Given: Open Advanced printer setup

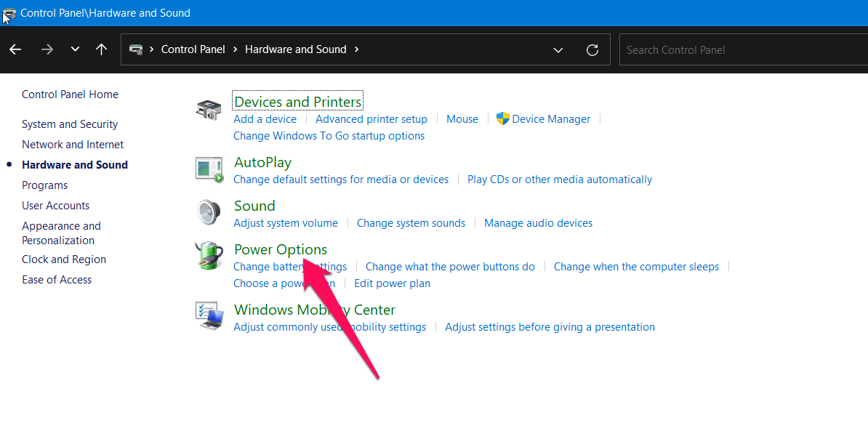Looking at the screenshot, I should click(371, 119).
